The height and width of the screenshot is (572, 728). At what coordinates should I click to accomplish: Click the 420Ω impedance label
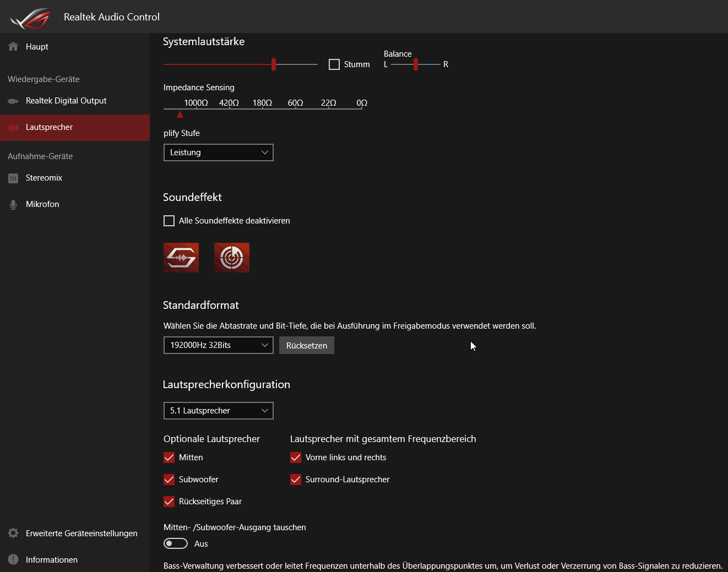coord(229,103)
